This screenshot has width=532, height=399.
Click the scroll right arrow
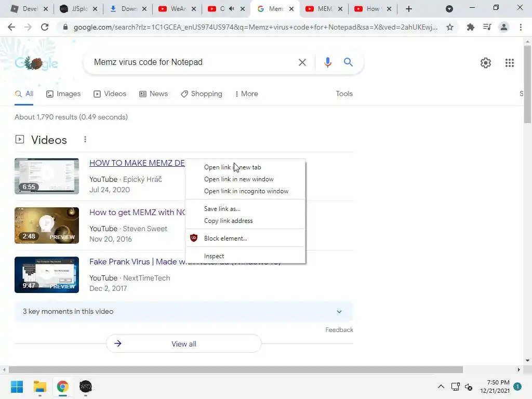click(x=519, y=369)
